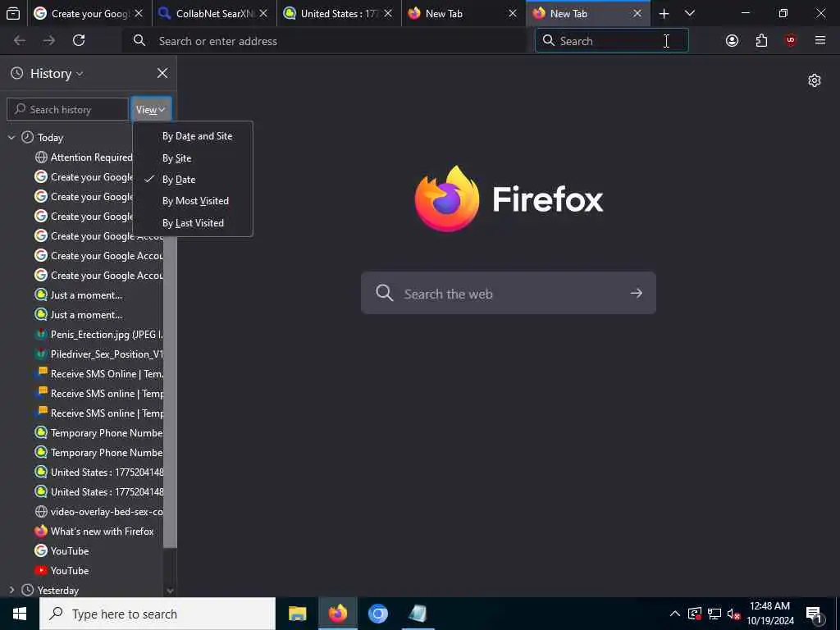Close the History sidebar
This screenshot has height=630, width=840.
[162, 73]
